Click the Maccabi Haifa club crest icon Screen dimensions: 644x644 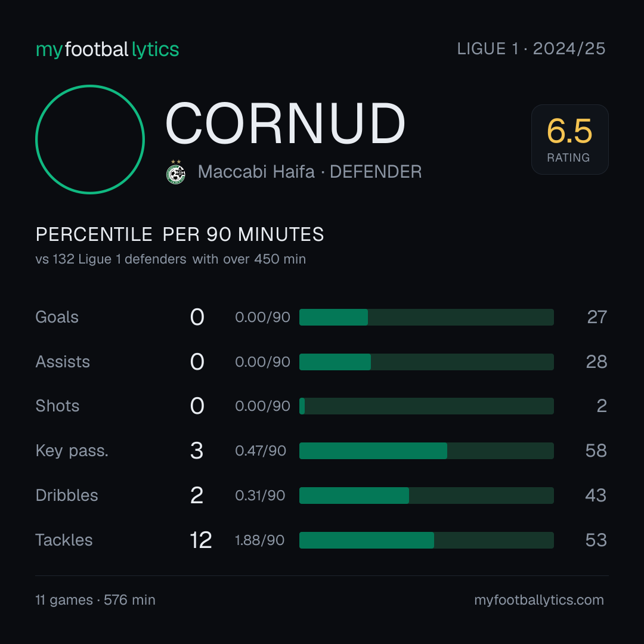pos(176,172)
